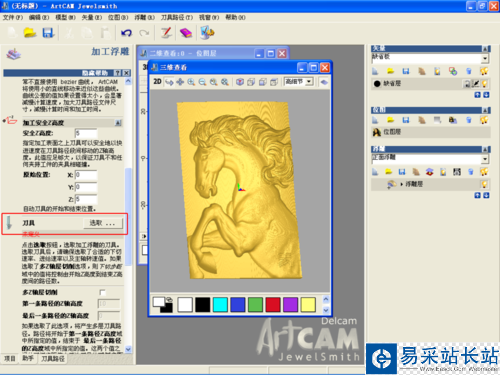Select the twiddle rotate tool in 3D view
This screenshot has width=500, height=375.
coord(169,82)
